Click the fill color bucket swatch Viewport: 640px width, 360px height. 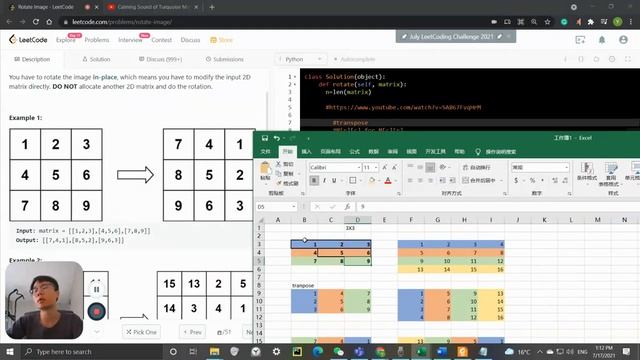[x=372, y=180]
